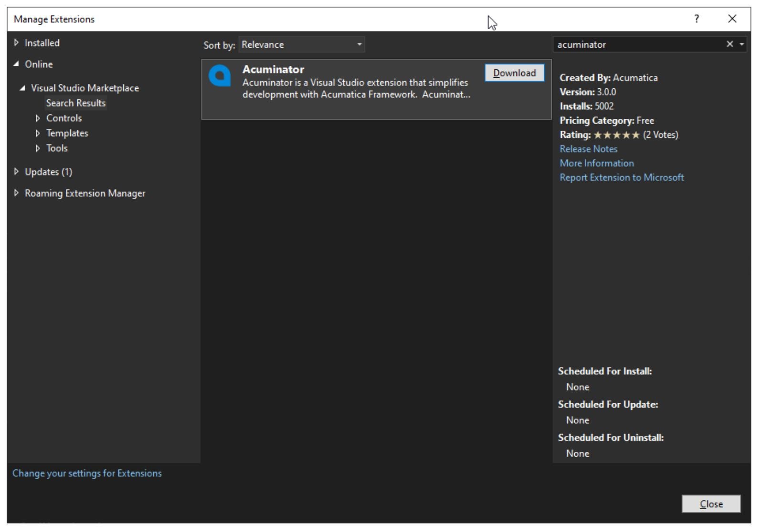
Task: Open Change your settings for Extensions link
Action: 87,473
